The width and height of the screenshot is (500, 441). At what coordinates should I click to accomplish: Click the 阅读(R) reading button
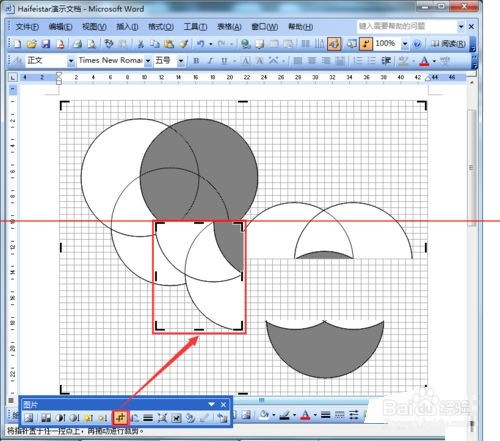448,44
